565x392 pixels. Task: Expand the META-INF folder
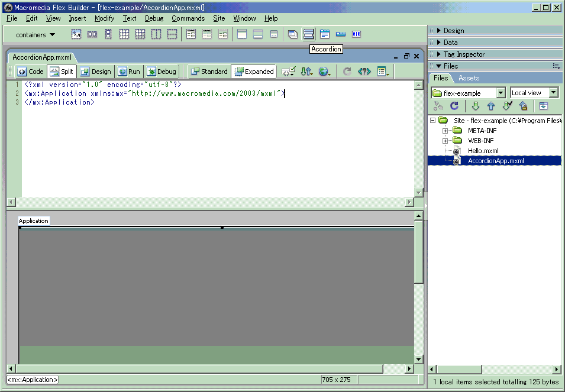pos(445,131)
